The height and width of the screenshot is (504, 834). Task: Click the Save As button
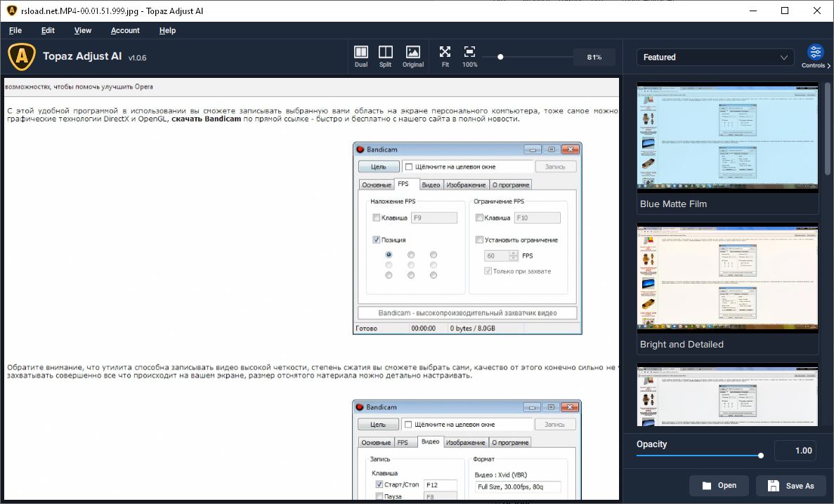(x=791, y=485)
